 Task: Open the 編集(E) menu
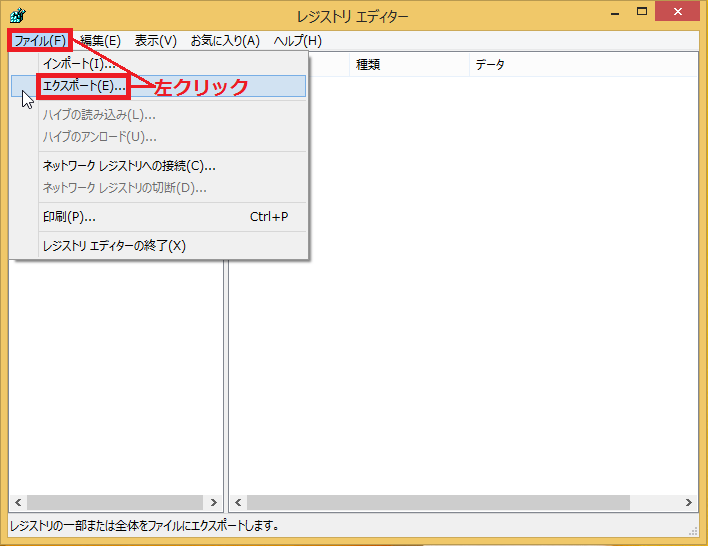point(100,41)
